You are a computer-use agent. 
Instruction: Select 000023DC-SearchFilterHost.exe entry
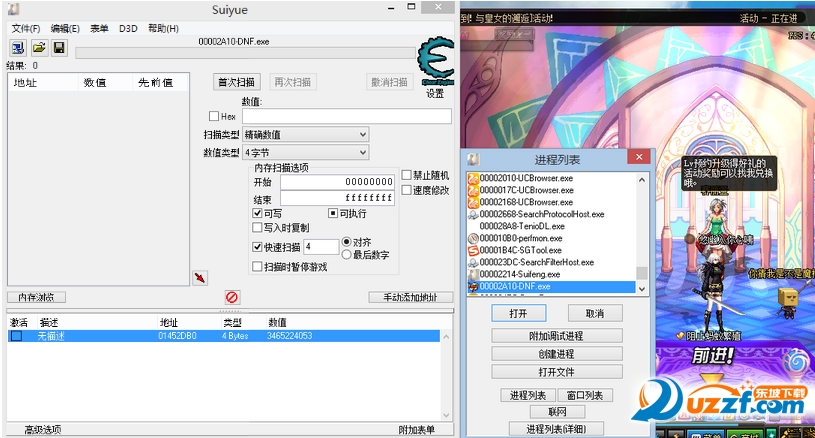[x=536, y=262]
